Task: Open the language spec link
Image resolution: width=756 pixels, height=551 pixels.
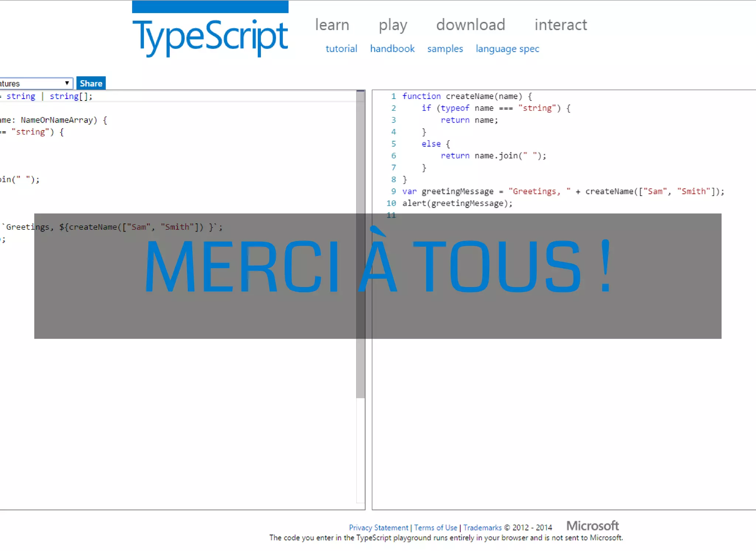Action: click(x=508, y=49)
